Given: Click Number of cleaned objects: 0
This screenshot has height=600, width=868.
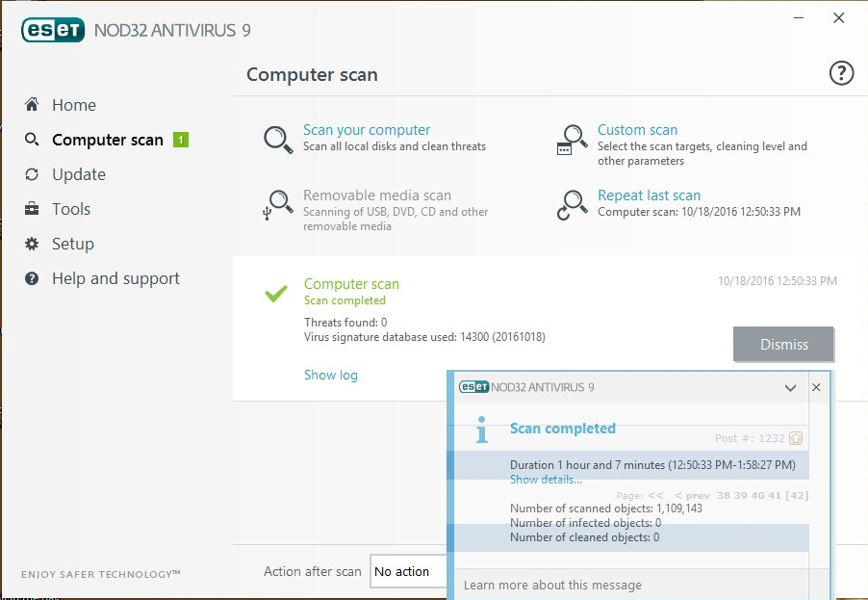Looking at the screenshot, I should point(584,537).
